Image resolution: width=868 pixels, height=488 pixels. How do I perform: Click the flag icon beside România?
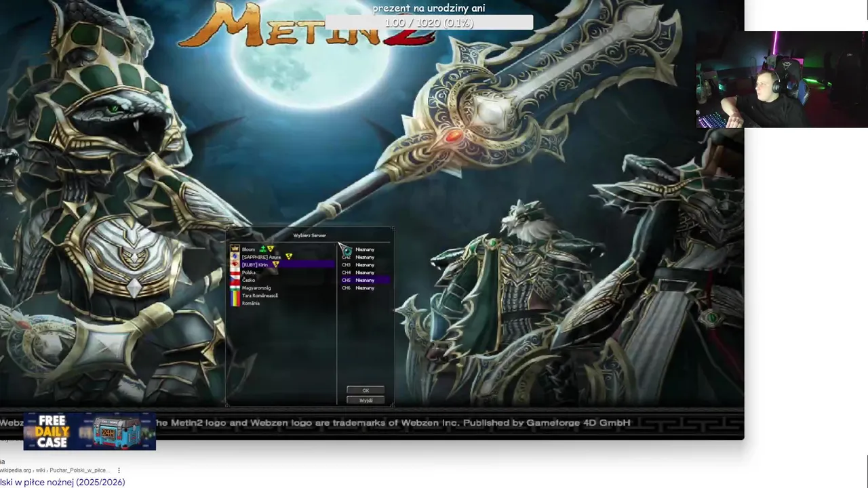point(235,302)
